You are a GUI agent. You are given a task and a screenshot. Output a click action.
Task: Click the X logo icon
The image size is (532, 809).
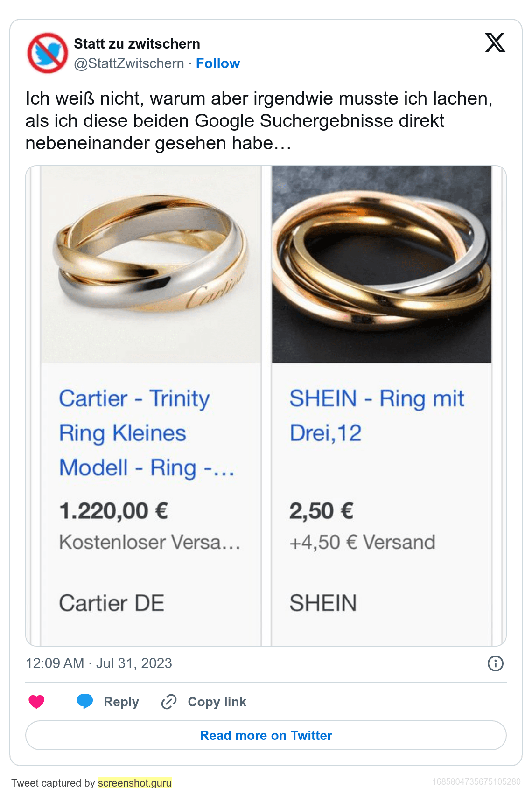point(495,42)
